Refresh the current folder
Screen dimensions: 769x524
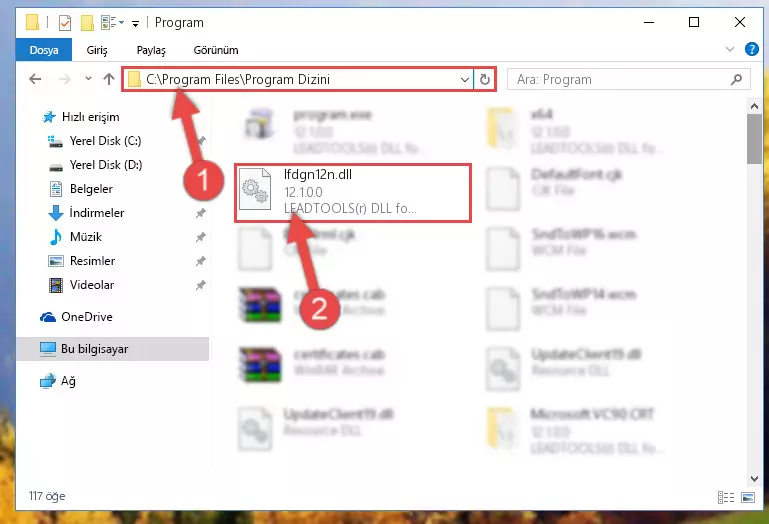485,79
